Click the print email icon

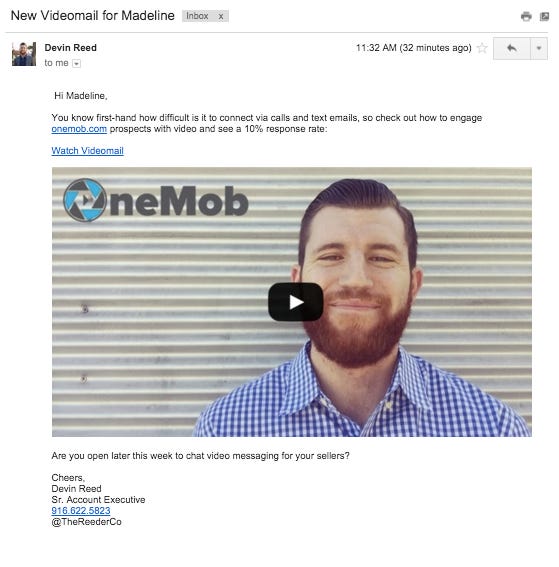pos(526,16)
